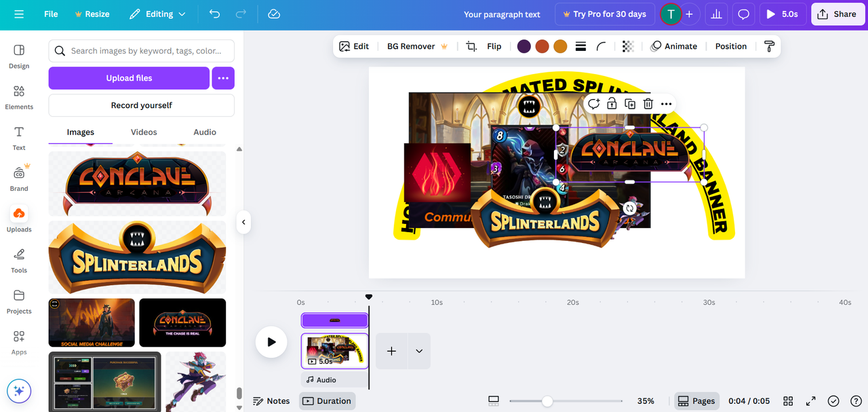Viewport: 868px width, 412px height.
Task: Expand the Editing mode dropdown
Action: coord(157,14)
